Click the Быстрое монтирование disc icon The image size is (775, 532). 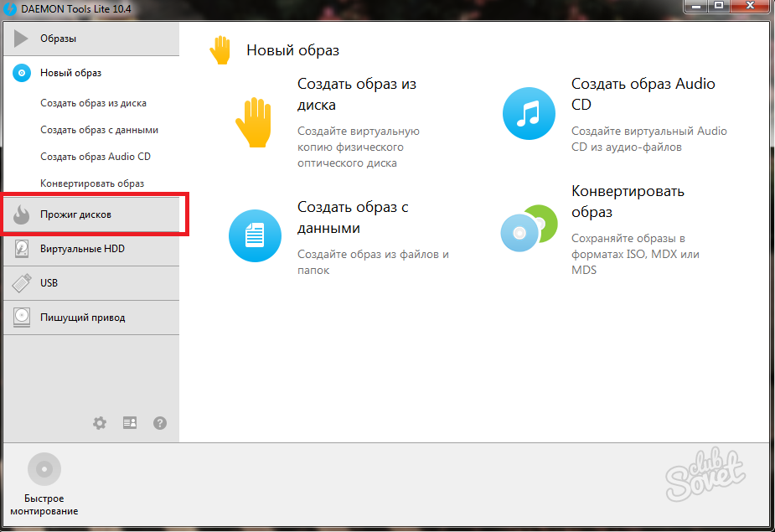(44, 469)
